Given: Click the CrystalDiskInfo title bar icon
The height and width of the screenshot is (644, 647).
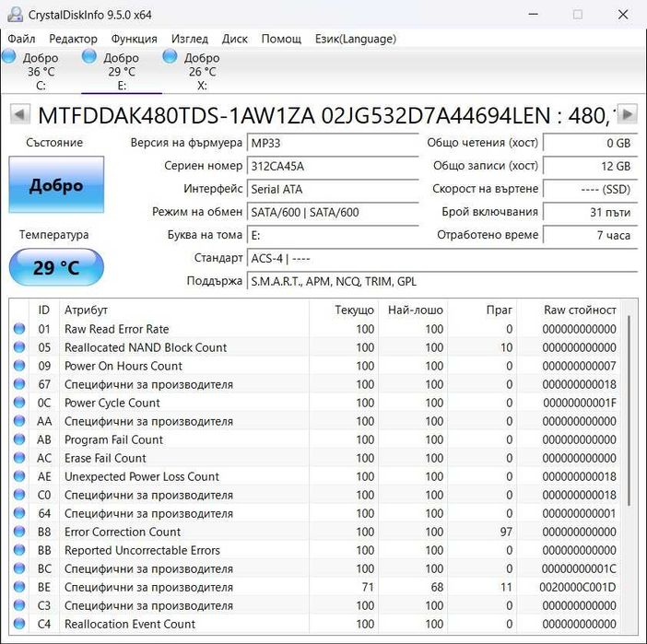Looking at the screenshot, I should point(15,15).
